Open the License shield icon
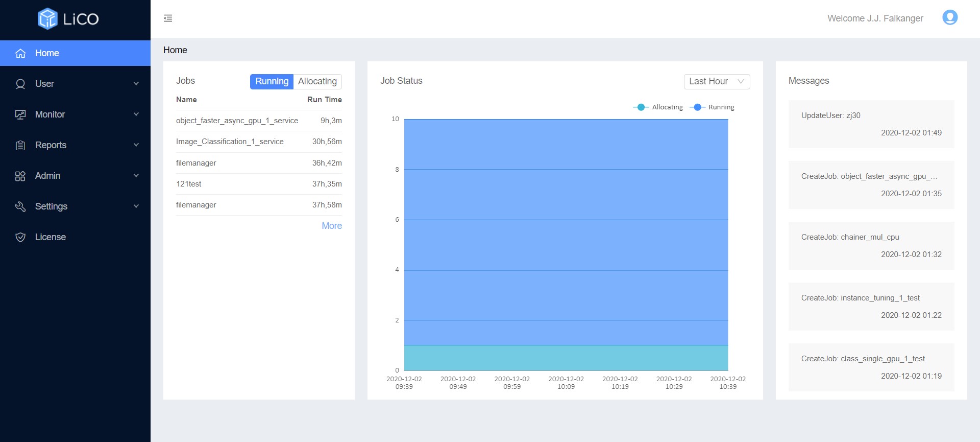The height and width of the screenshot is (442, 980). point(20,237)
